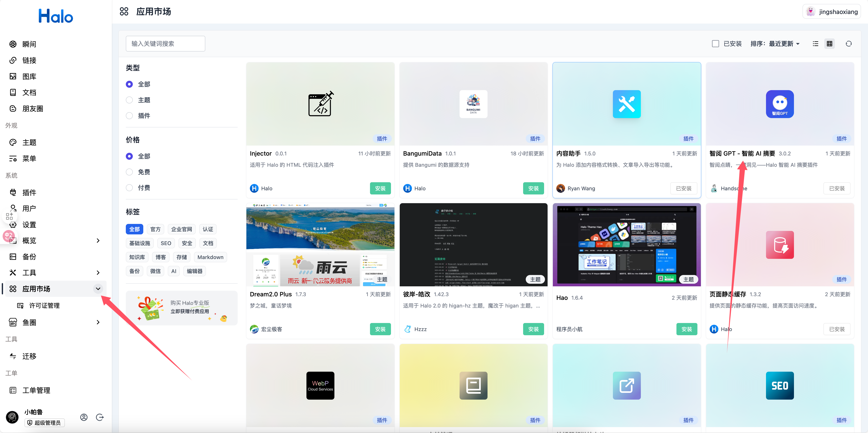The height and width of the screenshot is (433, 868).
Task: Install the 彼岸-皓改 theme
Action: tap(533, 329)
